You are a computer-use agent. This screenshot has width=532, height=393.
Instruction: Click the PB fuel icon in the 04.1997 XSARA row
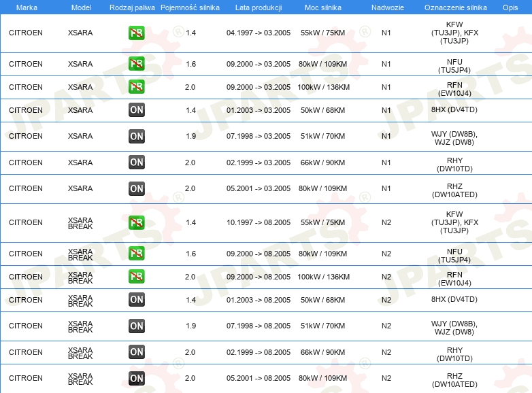point(136,33)
